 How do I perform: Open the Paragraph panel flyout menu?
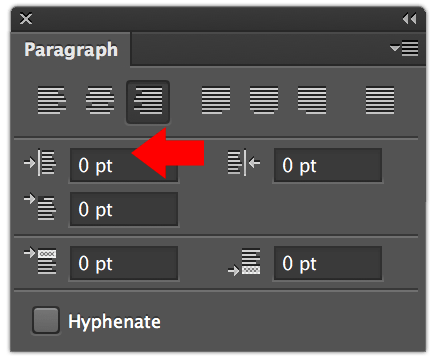(x=404, y=49)
